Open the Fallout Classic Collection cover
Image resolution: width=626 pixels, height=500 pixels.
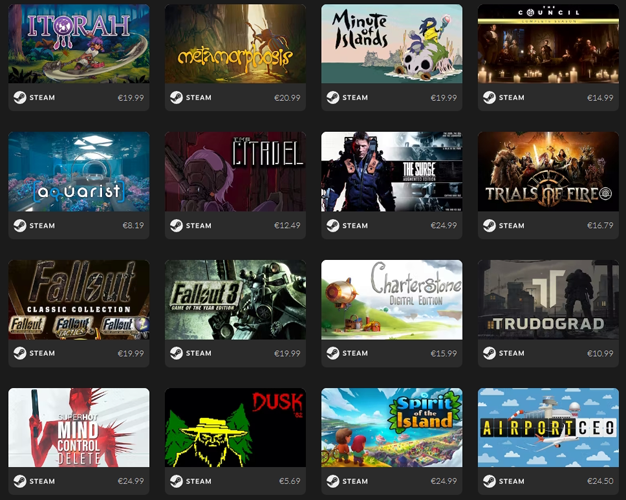click(x=79, y=300)
